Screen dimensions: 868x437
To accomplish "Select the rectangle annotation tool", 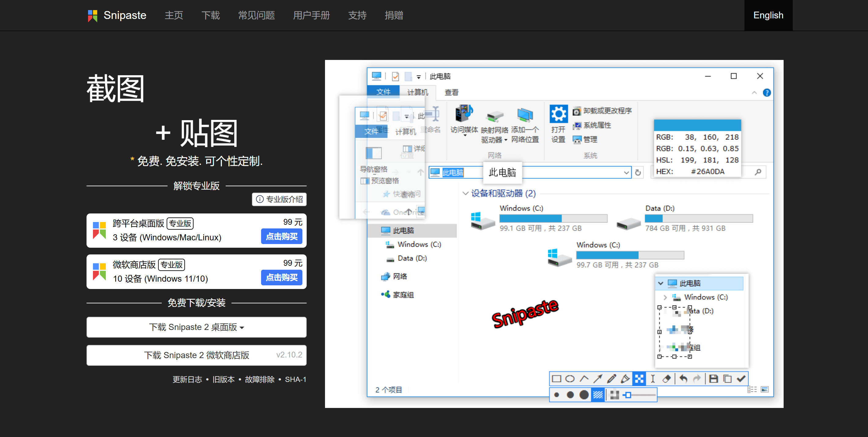I will [x=557, y=379].
